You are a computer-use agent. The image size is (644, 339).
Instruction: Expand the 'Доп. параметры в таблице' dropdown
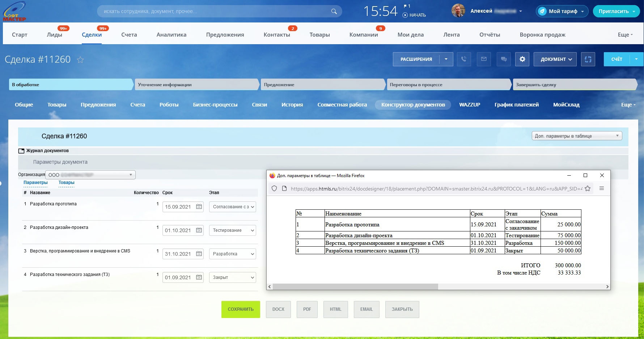(x=577, y=136)
